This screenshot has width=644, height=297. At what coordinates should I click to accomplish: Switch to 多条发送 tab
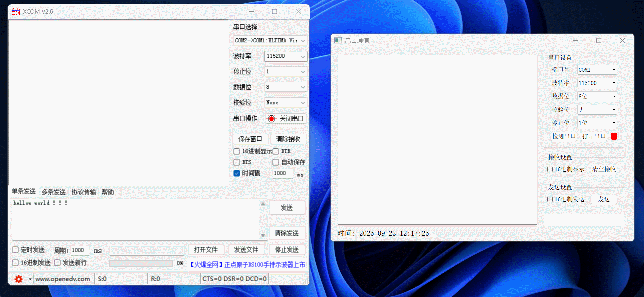[x=54, y=192]
